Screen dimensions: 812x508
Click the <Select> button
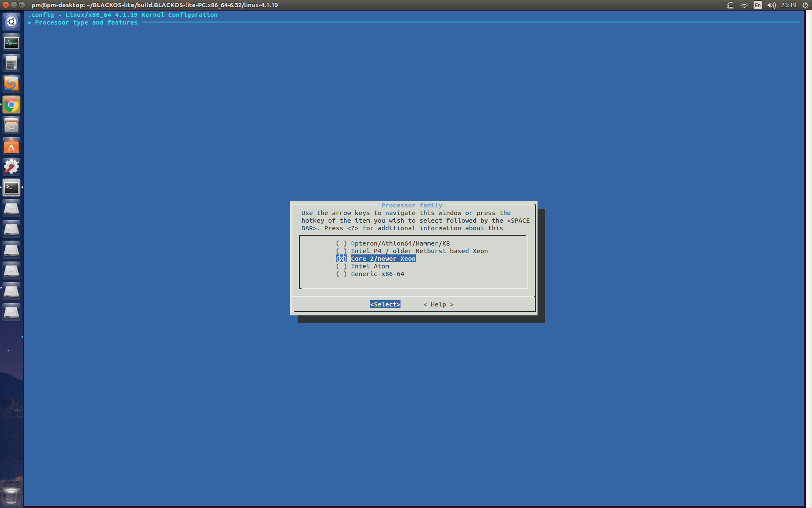point(385,304)
